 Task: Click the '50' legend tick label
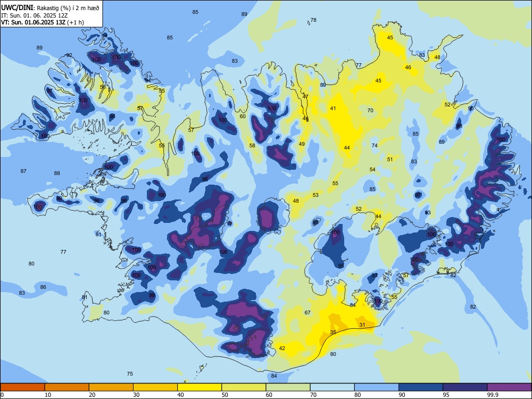pyautogui.click(x=225, y=395)
